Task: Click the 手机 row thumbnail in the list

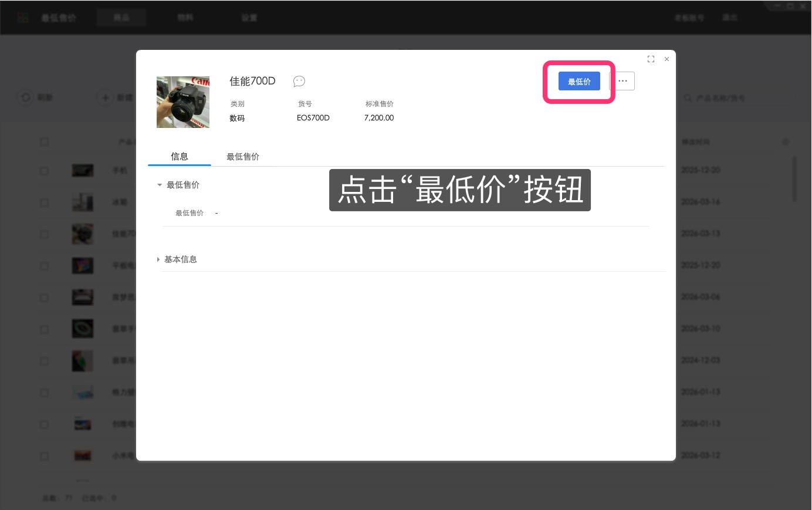Action: point(83,171)
